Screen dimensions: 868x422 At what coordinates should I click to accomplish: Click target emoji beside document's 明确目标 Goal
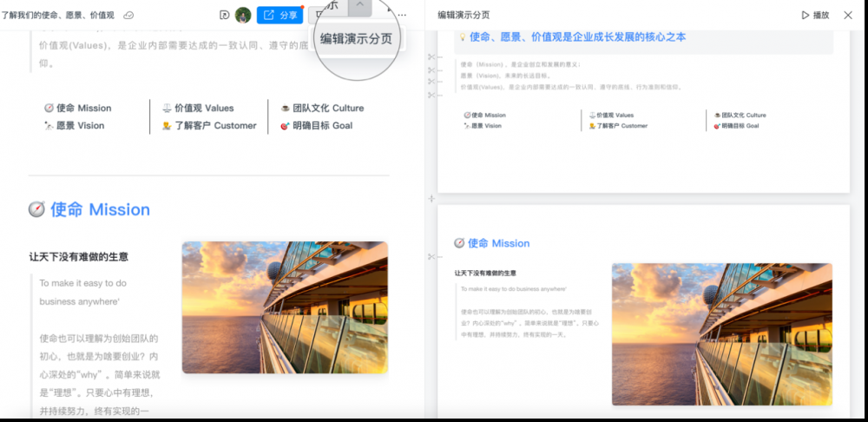pyautogui.click(x=285, y=126)
